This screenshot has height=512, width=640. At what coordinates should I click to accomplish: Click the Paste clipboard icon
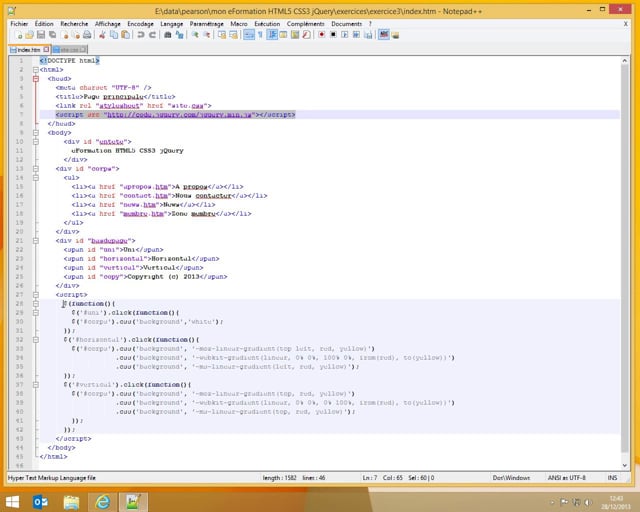[x=125, y=35]
